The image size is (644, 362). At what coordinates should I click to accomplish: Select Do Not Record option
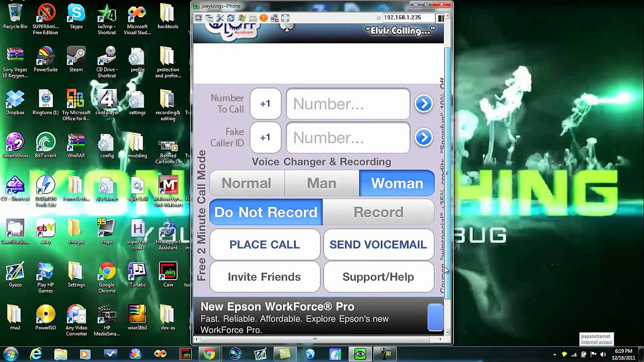pos(266,212)
